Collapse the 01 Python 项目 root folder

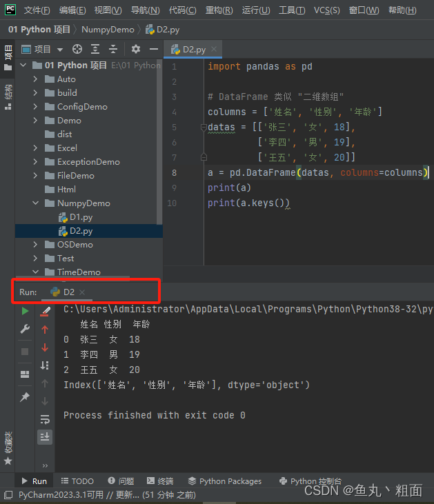[x=23, y=65]
